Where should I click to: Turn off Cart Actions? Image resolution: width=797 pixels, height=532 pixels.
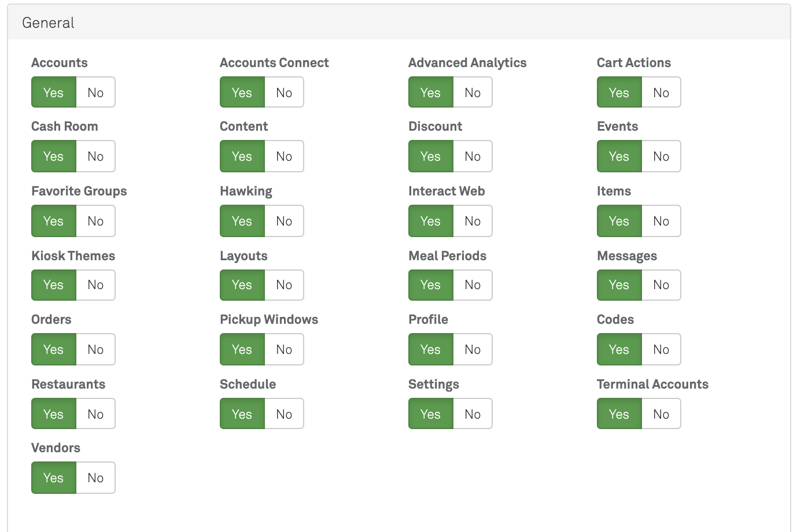point(661,93)
